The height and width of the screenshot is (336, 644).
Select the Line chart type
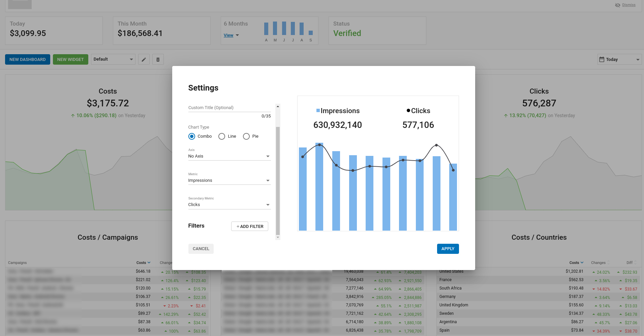222,136
